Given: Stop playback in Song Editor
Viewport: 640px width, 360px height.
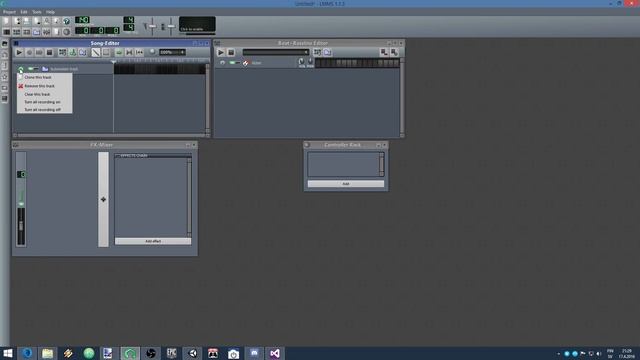Looking at the screenshot, I should pos(49,52).
